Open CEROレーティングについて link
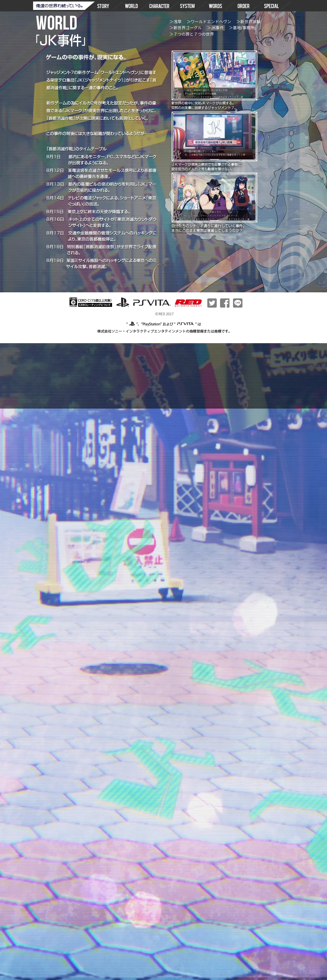Image resolution: width=327 pixels, height=980 pixels. click(x=95, y=305)
